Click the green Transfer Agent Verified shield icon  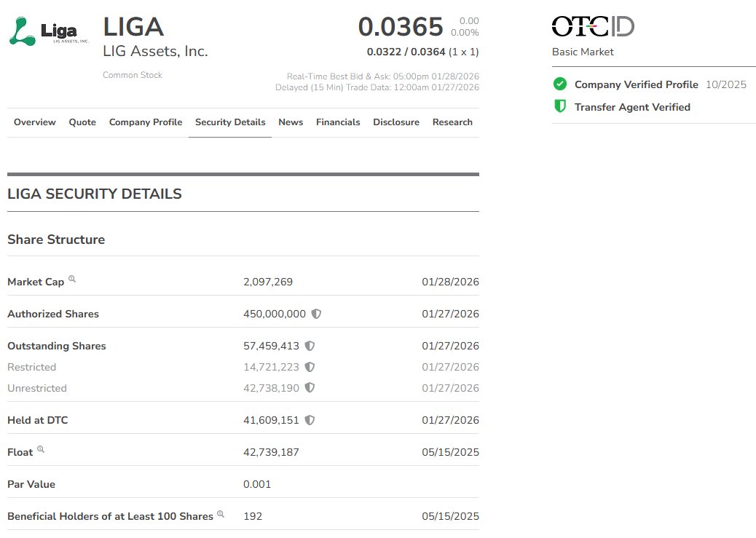point(560,106)
